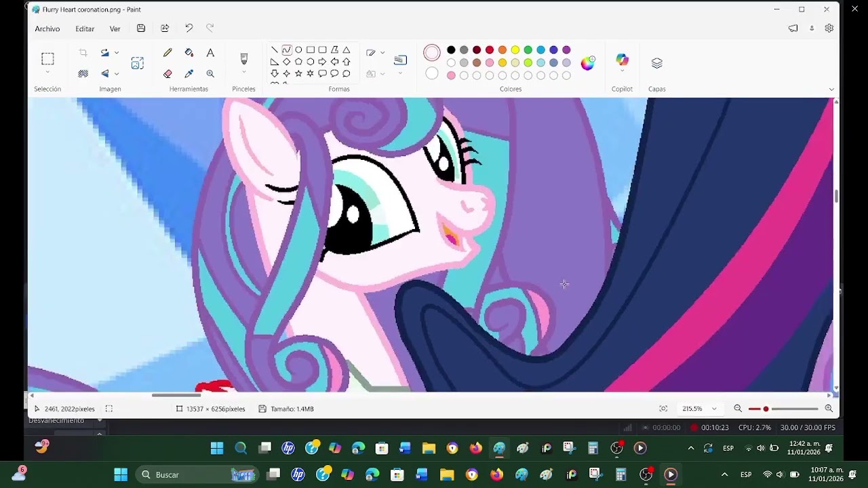The height and width of the screenshot is (488, 868).
Task: Click the horizontal scrollbar thumb
Action: 176,395
